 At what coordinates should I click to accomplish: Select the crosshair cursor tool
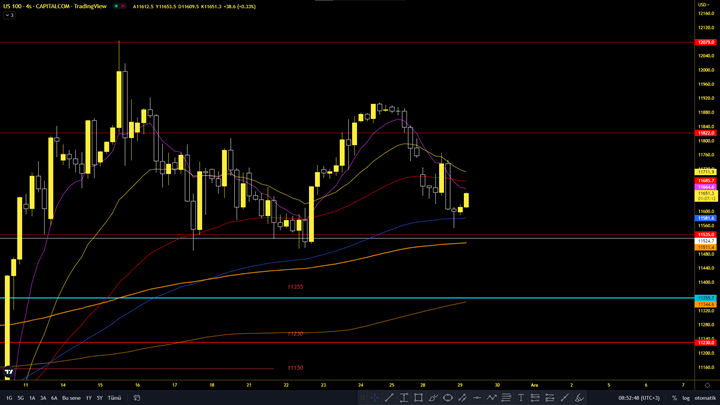[375, 398]
